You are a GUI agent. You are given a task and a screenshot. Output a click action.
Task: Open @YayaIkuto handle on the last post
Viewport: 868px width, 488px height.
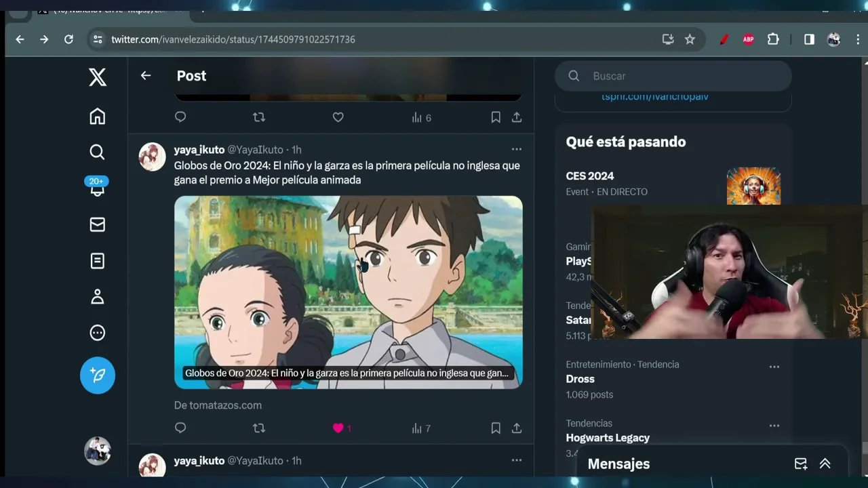(255, 461)
